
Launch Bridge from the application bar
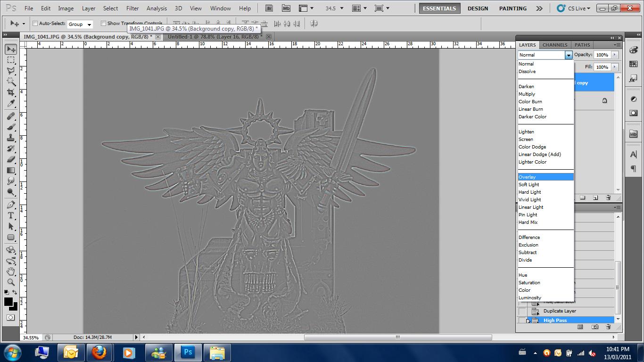(x=269, y=8)
